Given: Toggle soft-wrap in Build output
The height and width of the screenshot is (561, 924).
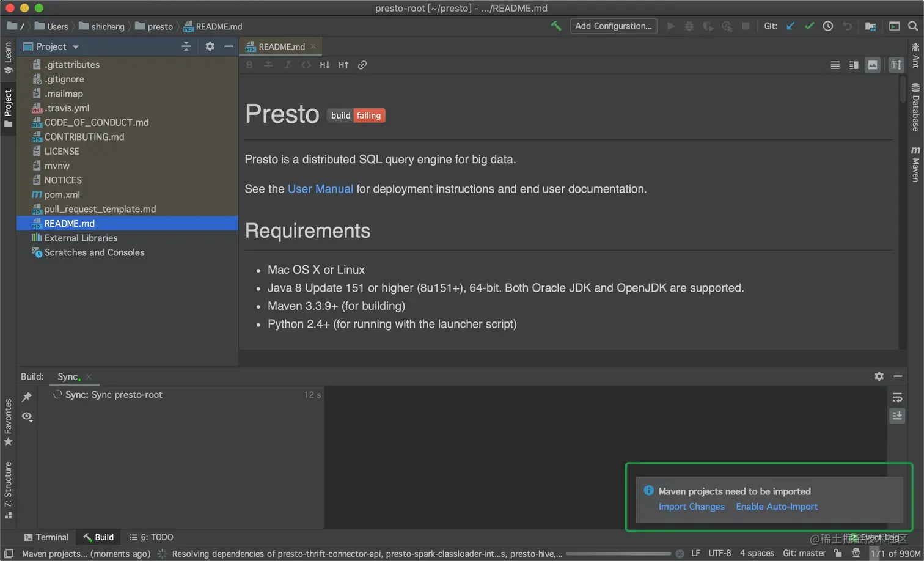Looking at the screenshot, I should [897, 397].
